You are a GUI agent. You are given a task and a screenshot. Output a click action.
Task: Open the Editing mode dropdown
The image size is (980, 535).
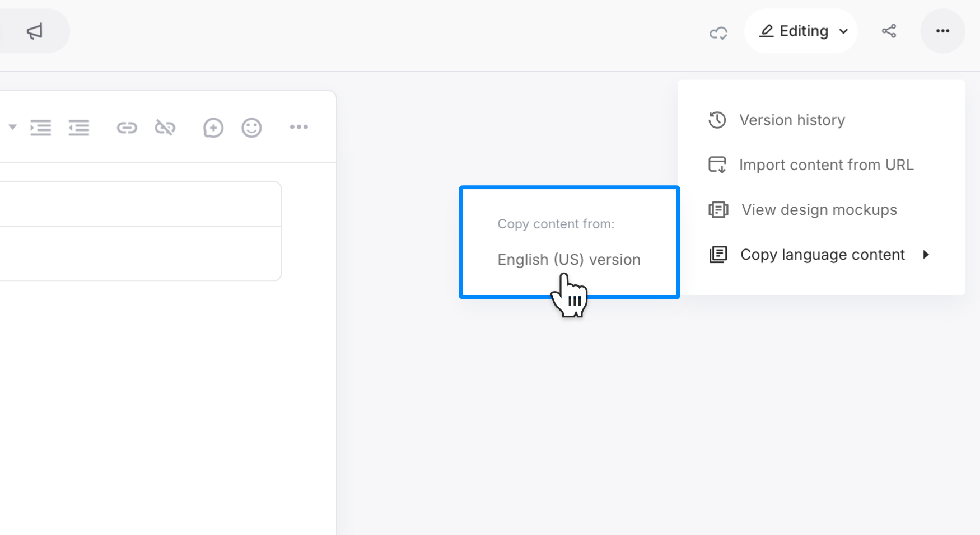pyautogui.click(x=801, y=31)
